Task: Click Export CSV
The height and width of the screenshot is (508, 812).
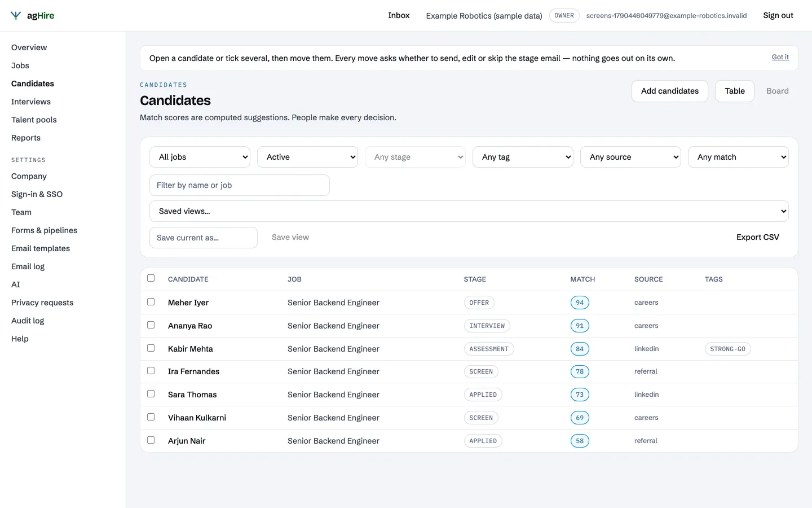Action: coord(757,237)
